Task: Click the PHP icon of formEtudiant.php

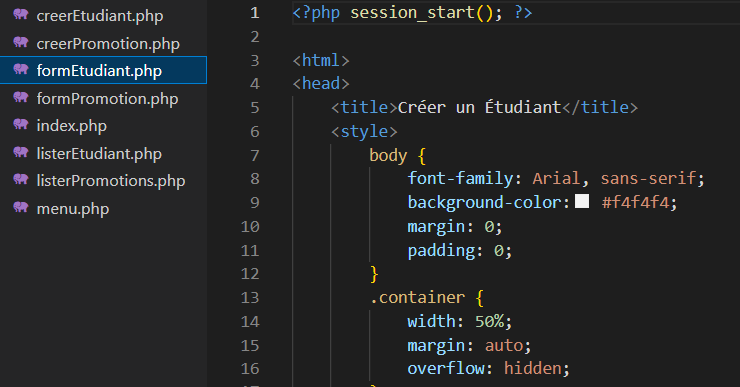Action: pyautogui.click(x=21, y=70)
